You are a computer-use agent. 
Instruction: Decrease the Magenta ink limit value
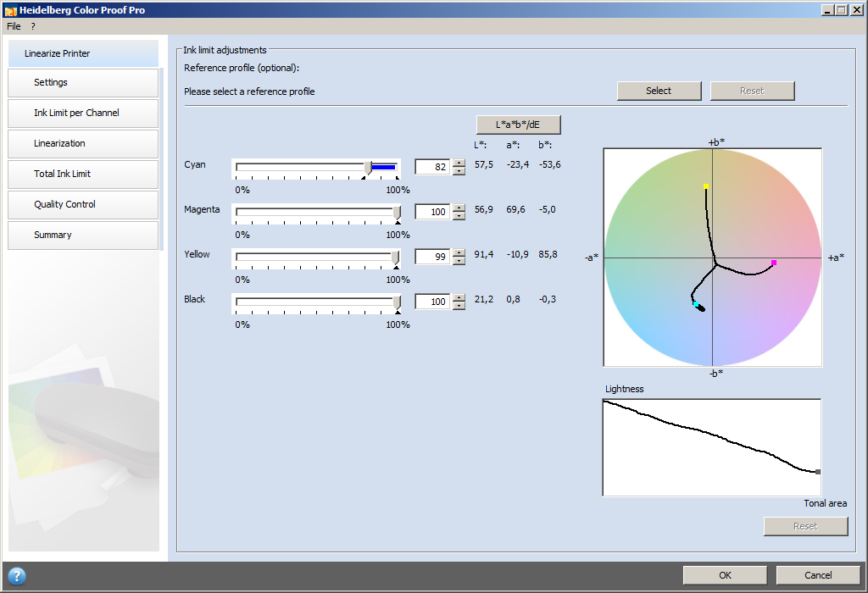(459, 216)
